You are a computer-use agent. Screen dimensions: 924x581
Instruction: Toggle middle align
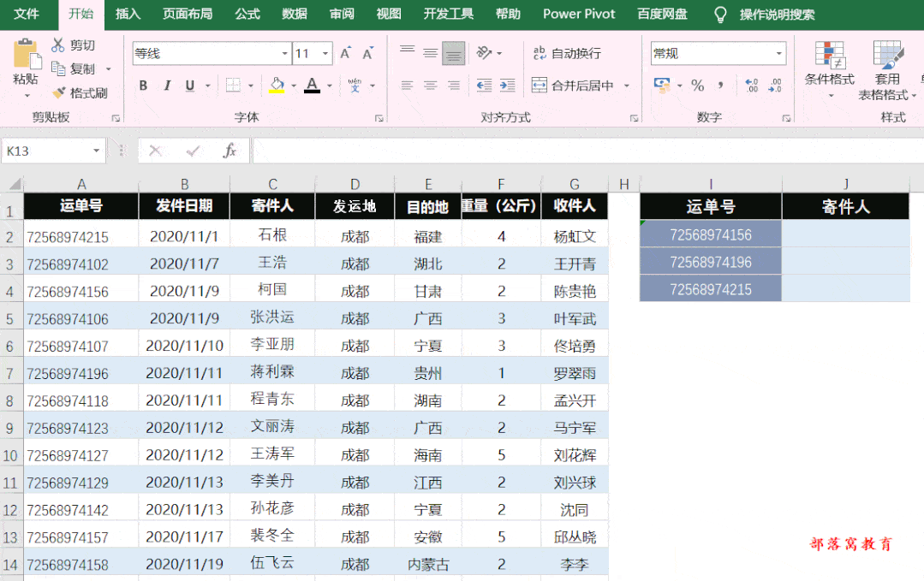click(430, 53)
